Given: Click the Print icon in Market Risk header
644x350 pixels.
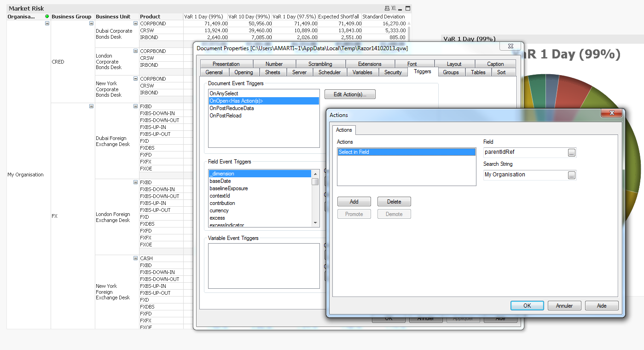Looking at the screenshot, I should (387, 8).
